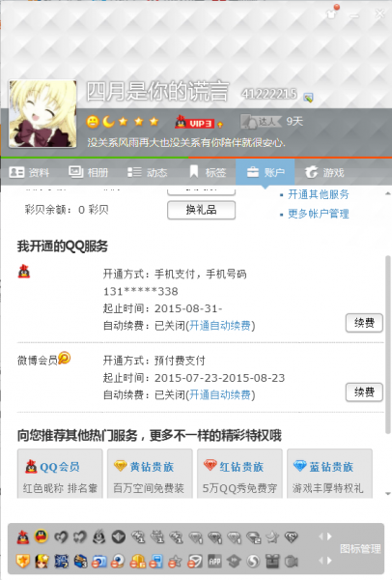Click the 换礼品 button
The height and width of the screenshot is (580, 392).
202,210
